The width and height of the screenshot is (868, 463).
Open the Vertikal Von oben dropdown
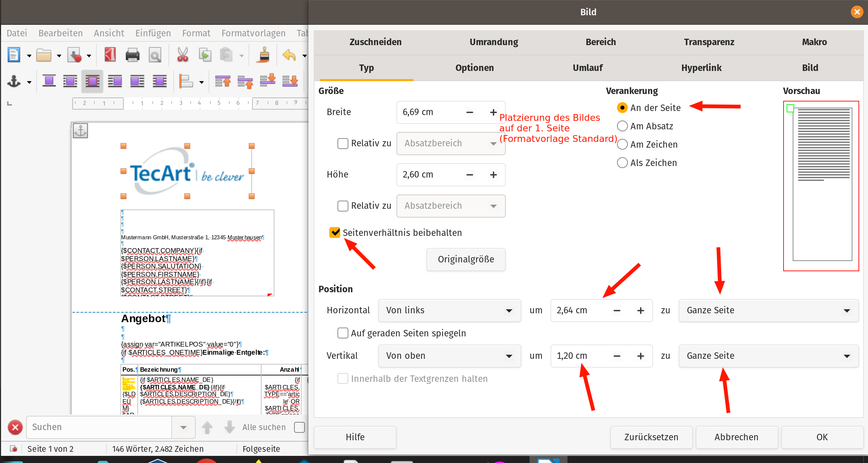449,356
